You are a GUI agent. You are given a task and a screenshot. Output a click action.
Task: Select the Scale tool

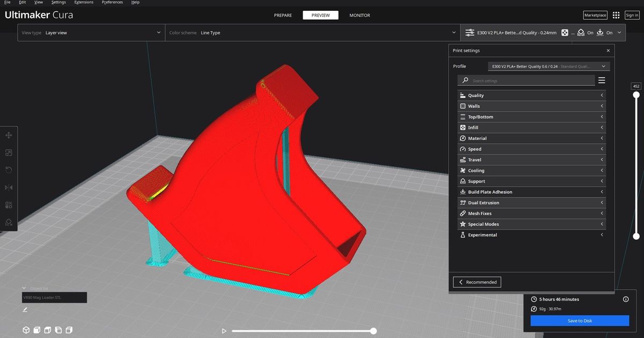click(9, 152)
